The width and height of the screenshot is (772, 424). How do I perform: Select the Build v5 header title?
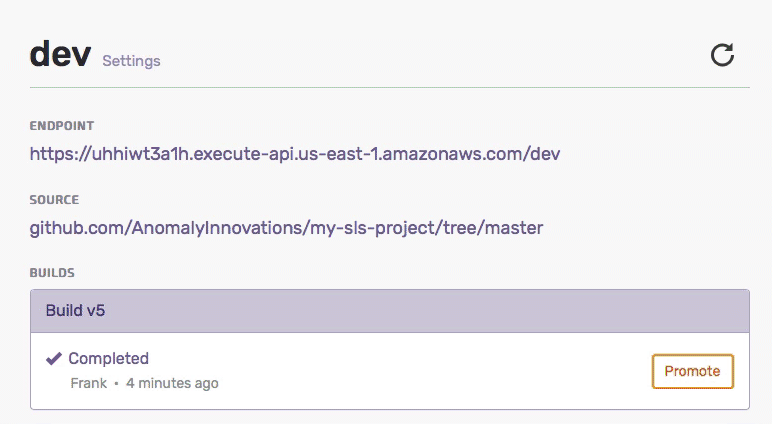tap(76, 310)
